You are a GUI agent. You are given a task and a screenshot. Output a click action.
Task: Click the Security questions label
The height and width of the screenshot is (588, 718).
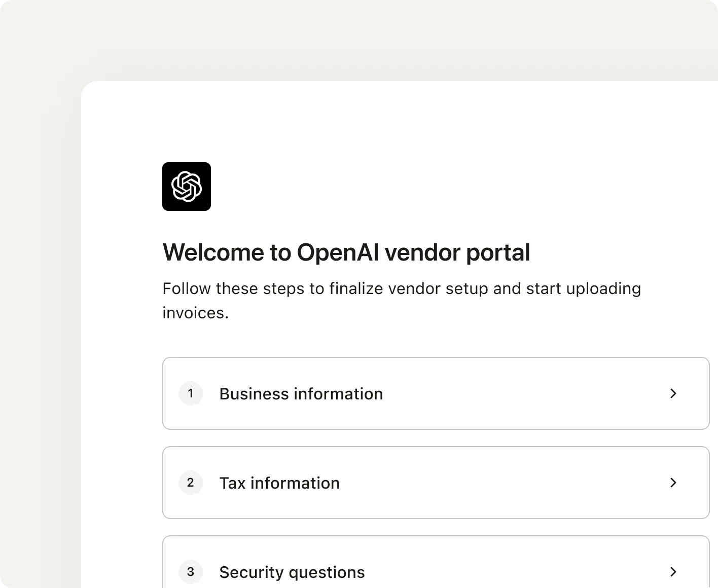pos(292,572)
